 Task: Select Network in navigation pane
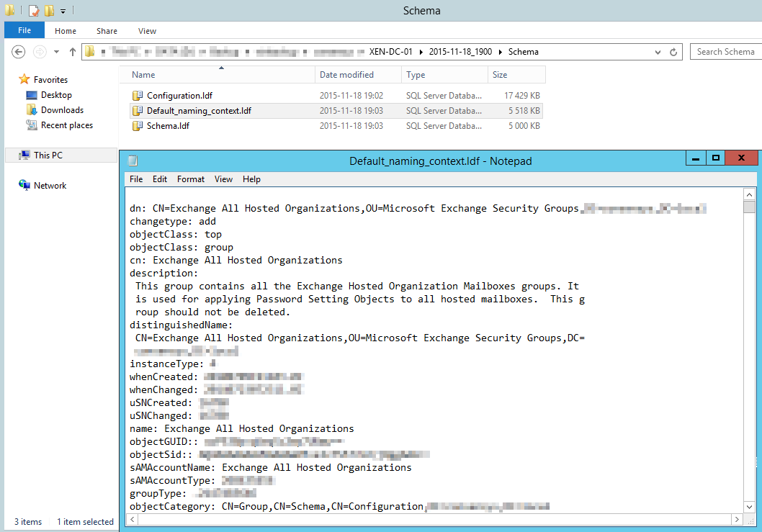click(x=50, y=185)
